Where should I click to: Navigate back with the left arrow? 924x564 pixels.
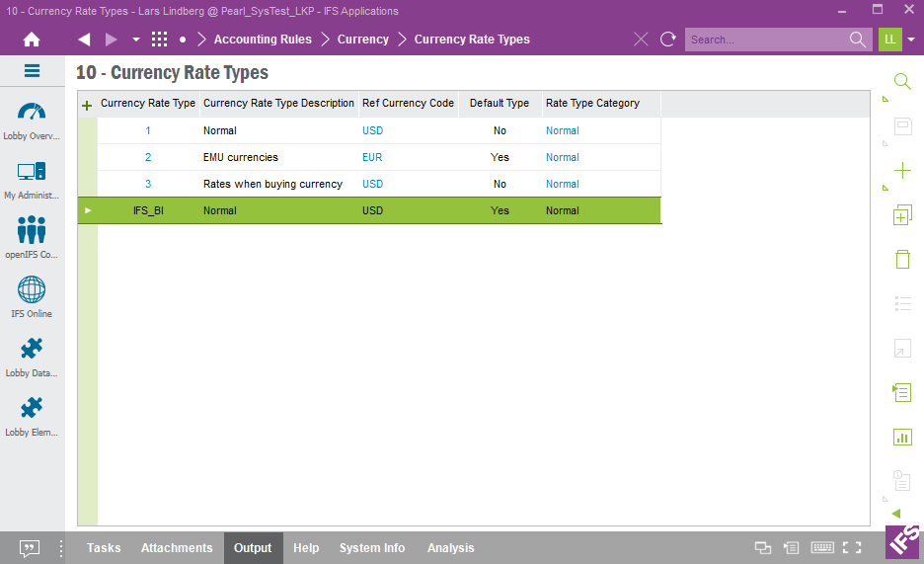click(84, 40)
